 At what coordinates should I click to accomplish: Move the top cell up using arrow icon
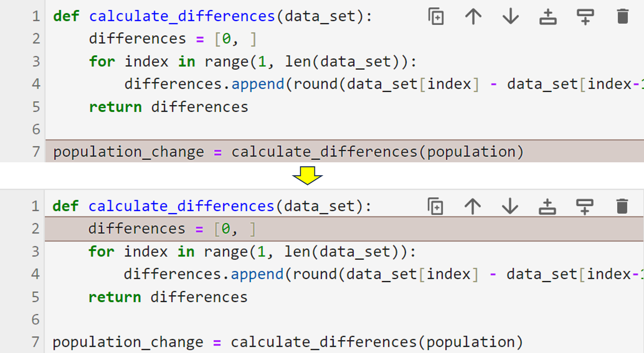click(473, 16)
